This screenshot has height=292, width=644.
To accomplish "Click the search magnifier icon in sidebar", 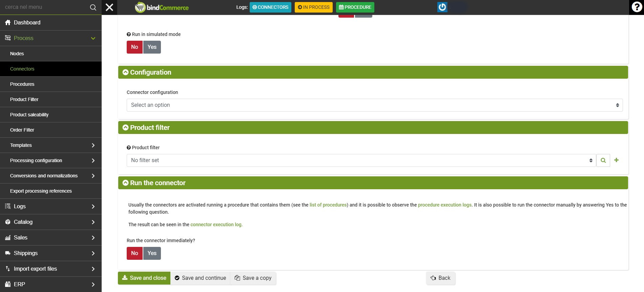I will tap(93, 7).
